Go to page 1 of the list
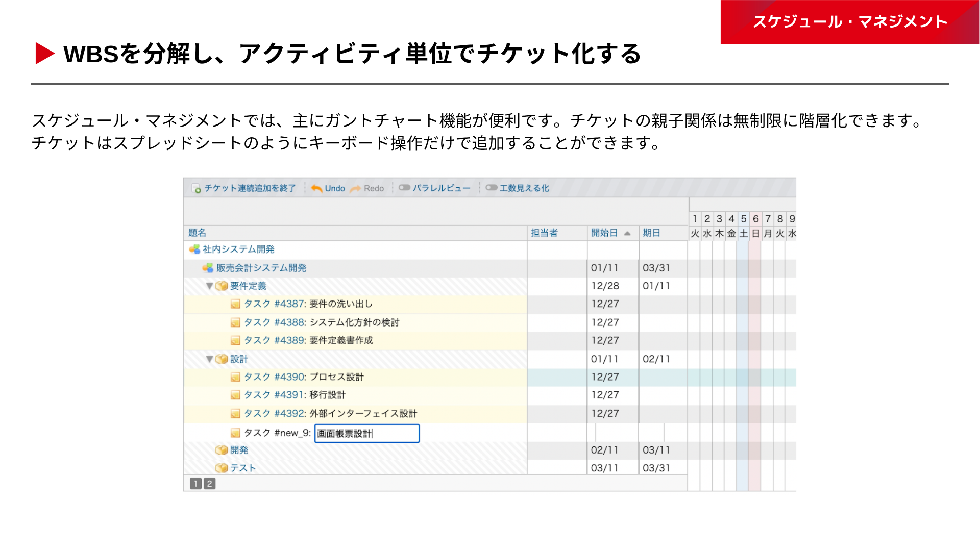Viewport: 980px width, 551px height. click(x=195, y=484)
